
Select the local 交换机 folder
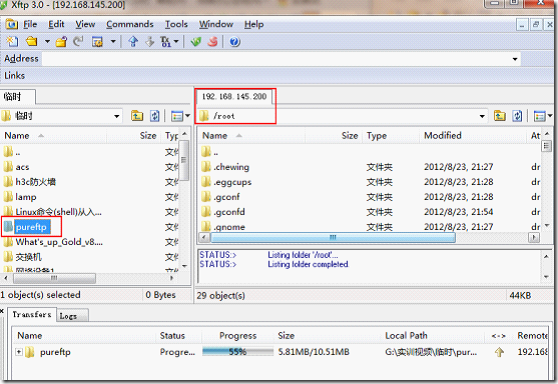[x=23, y=257]
